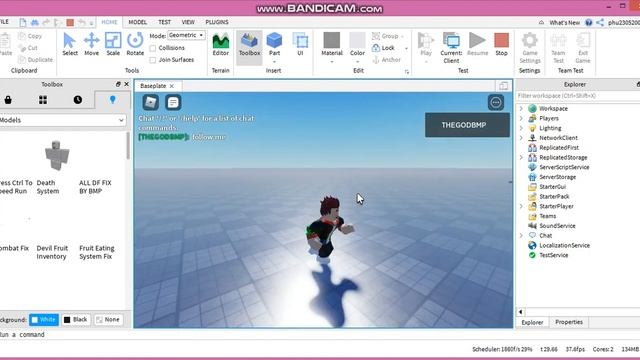Image resolution: width=640 pixels, height=360 pixels.
Task: Open Toolbox Recent clock tab
Action: 78,100
